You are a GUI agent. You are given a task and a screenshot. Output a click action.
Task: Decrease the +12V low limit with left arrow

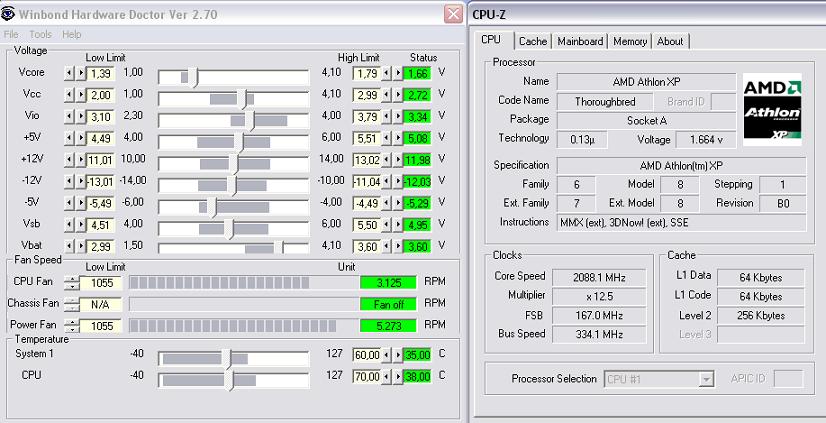pyautogui.click(x=69, y=160)
